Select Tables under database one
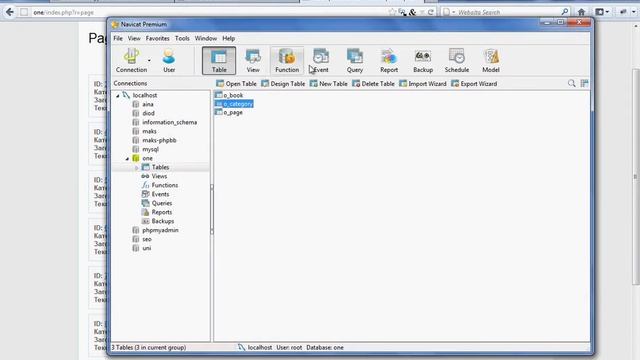Viewport: 640px width, 360px height. [x=160, y=167]
